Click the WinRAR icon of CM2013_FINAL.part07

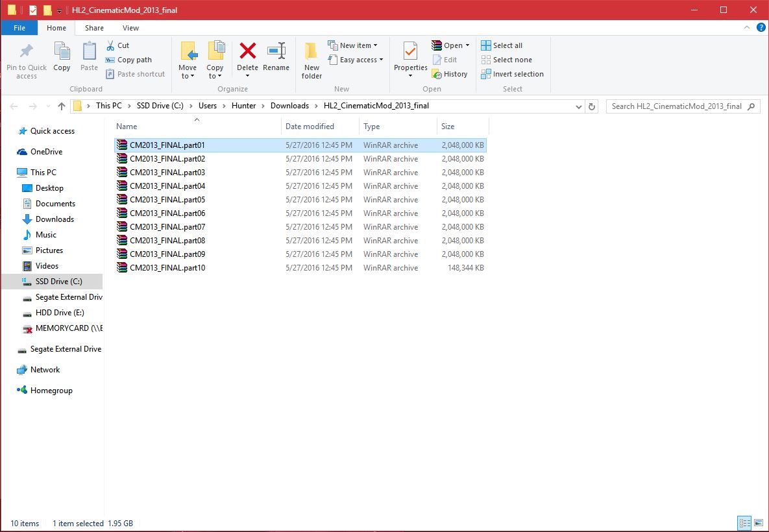(121, 227)
